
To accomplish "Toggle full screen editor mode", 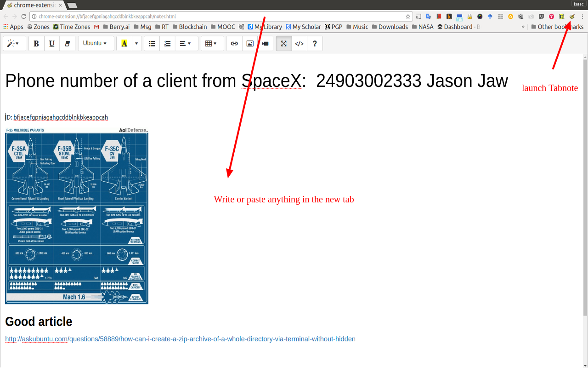I will click(284, 44).
